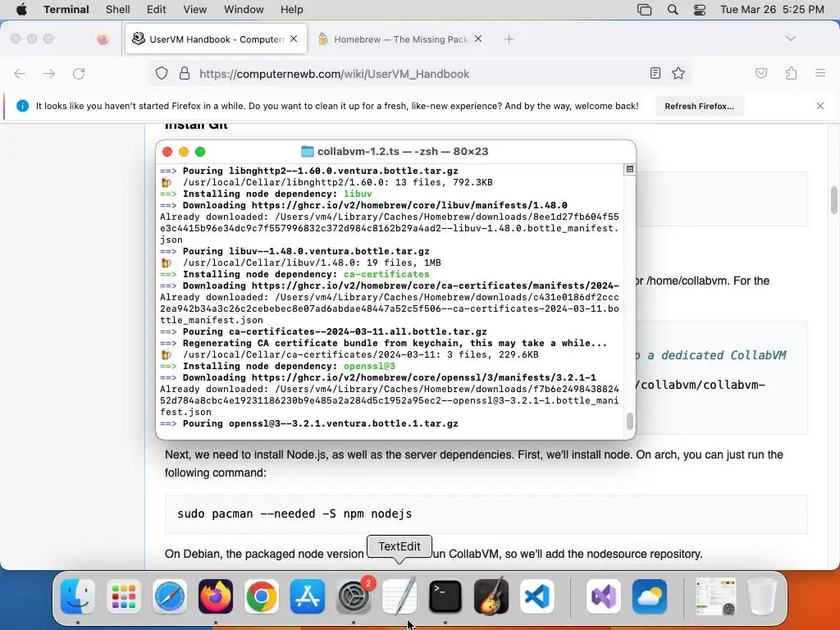Show site security lock information
The image size is (840, 630).
tap(185, 73)
